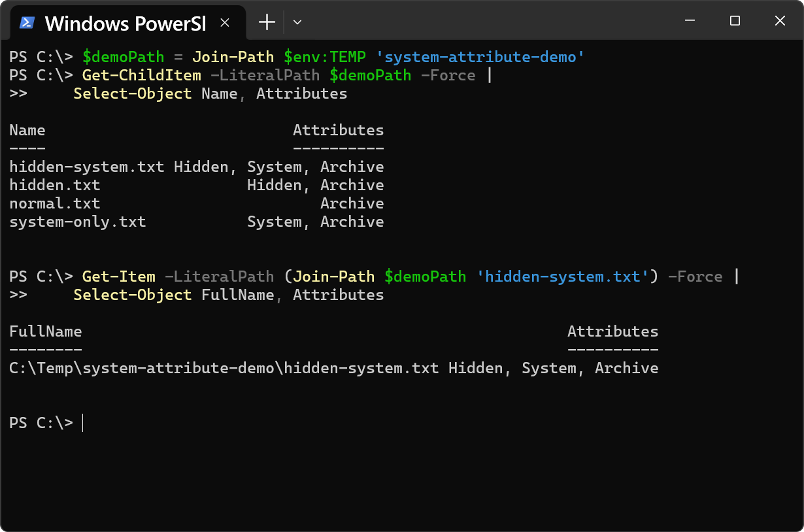
Task: Close the terminal window
Action: pyautogui.click(x=780, y=21)
